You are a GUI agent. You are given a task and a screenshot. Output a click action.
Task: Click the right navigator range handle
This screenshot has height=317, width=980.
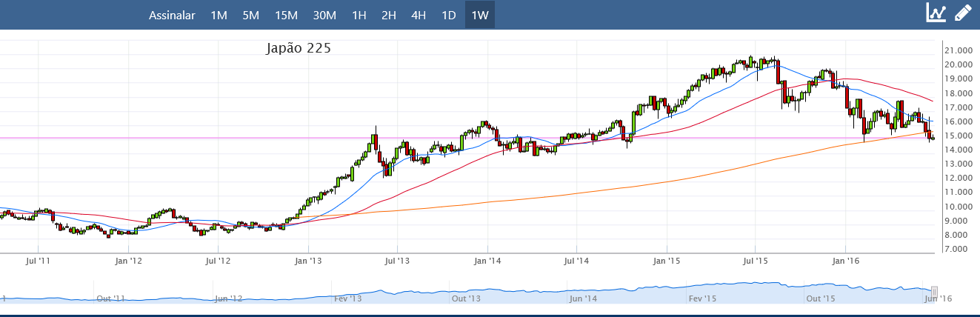point(935,291)
